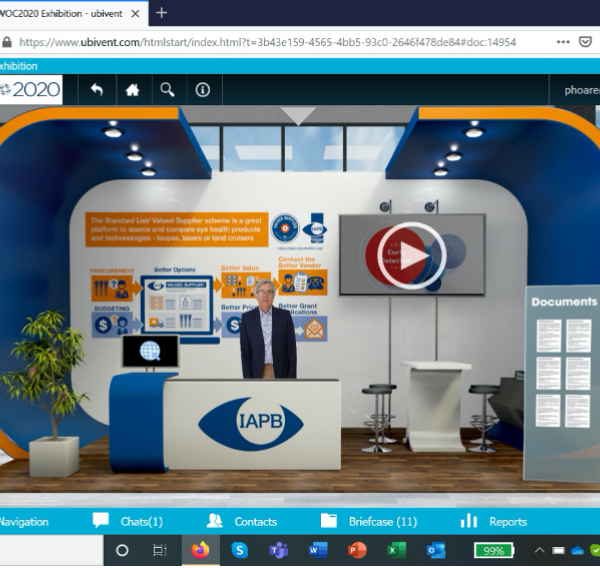Click the bar chart icon beside Reports

(x=468, y=521)
